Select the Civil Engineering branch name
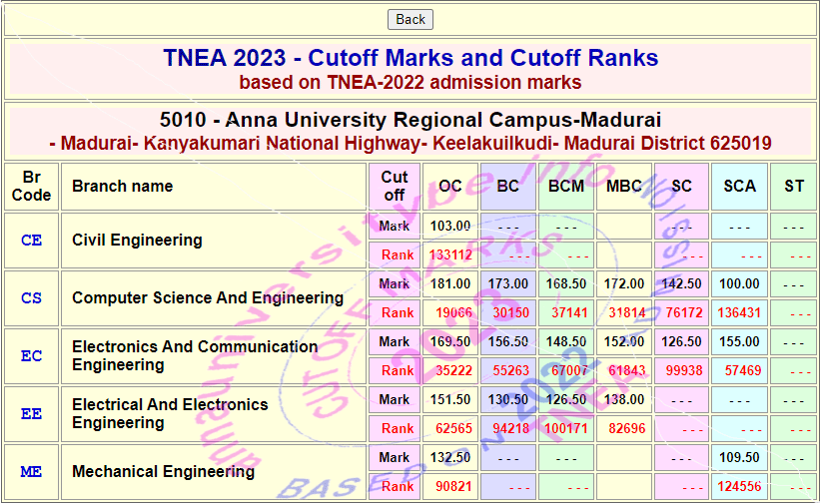The height and width of the screenshot is (504, 820). [x=137, y=240]
